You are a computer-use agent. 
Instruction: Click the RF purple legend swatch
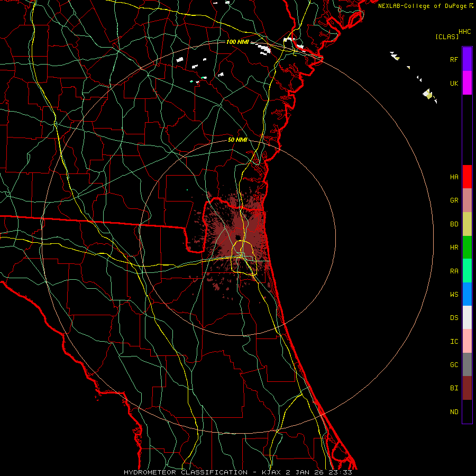point(467,59)
